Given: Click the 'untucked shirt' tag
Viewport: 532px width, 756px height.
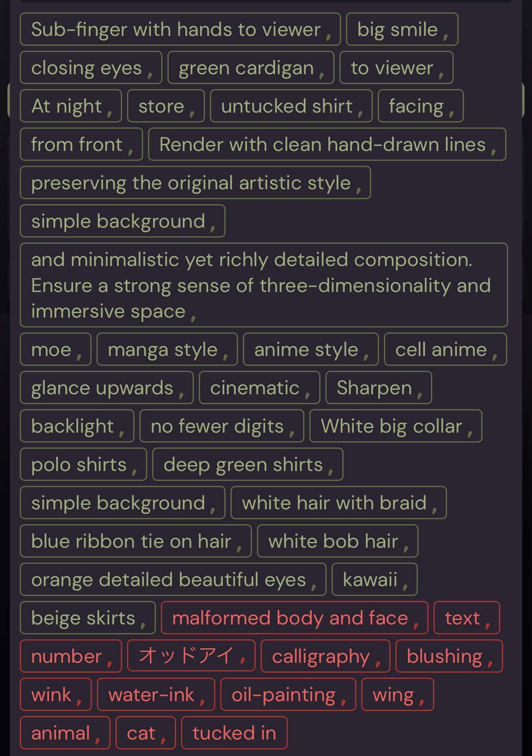Looking at the screenshot, I should (x=291, y=106).
